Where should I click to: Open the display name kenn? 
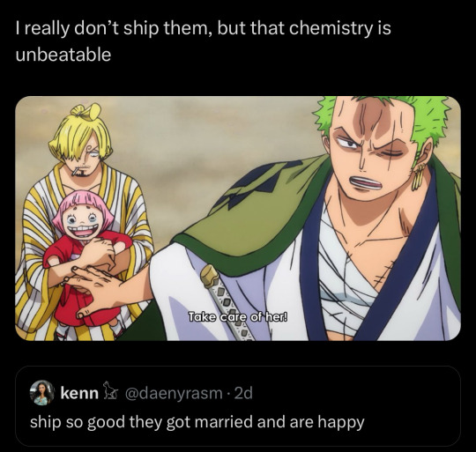79,394
